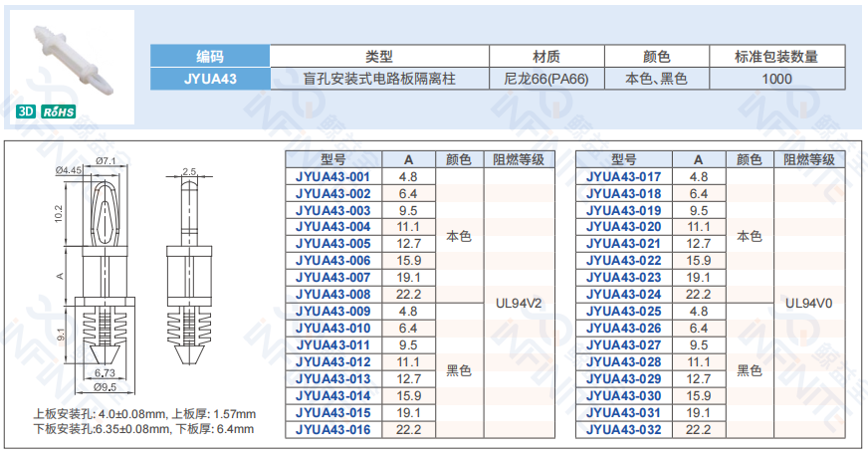
Task: Click the 盲孔安装式电路板隔离柱 type cell
Action: click(379, 78)
